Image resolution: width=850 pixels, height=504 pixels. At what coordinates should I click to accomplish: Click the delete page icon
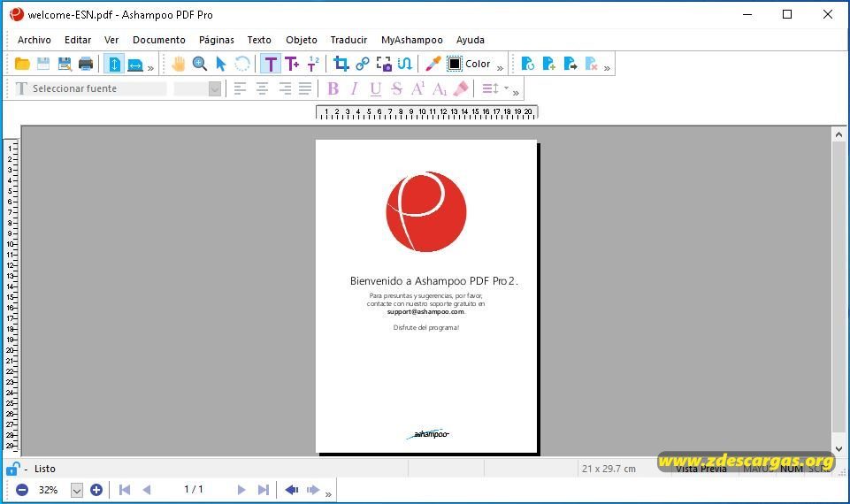coord(592,64)
